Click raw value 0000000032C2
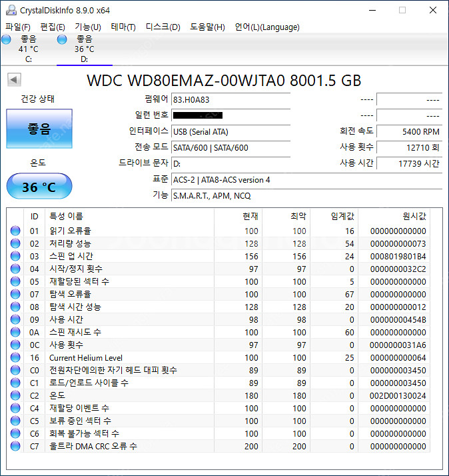The image size is (449, 476). 398,269
